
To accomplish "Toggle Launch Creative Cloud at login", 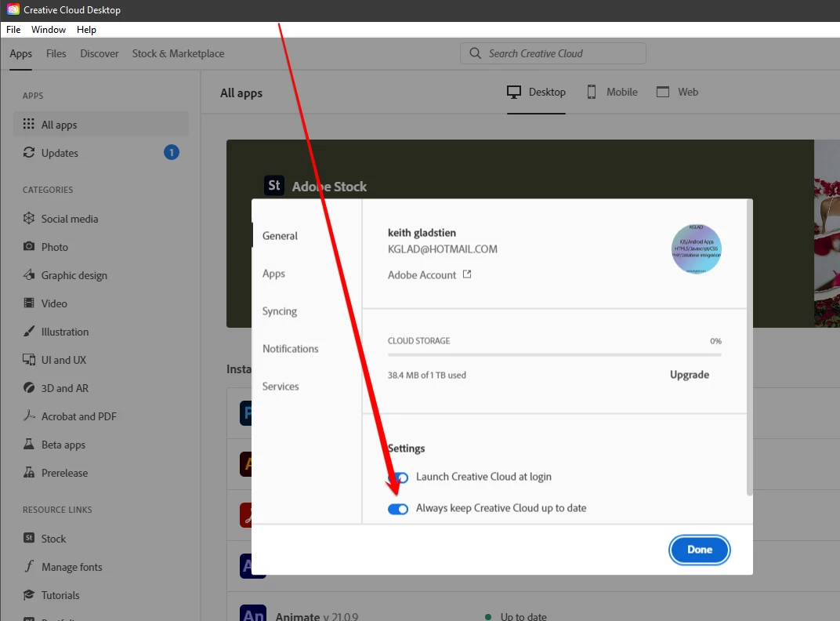I will click(x=398, y=478).
